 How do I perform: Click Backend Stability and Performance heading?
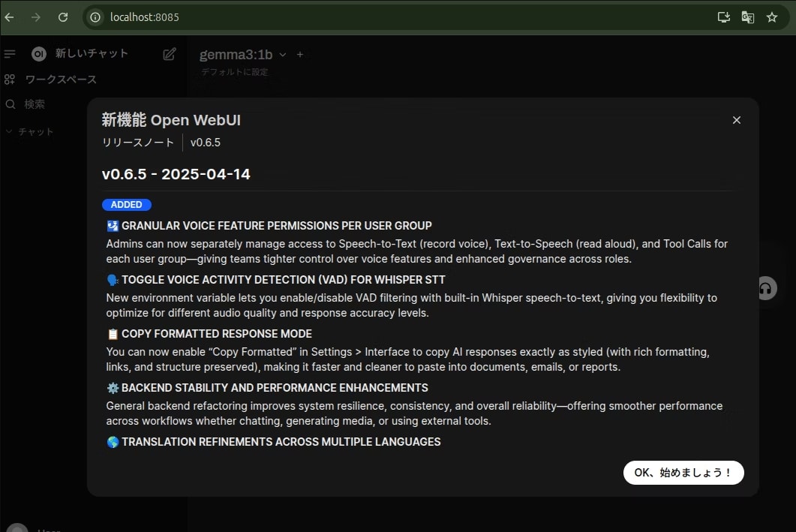(275, 388)
